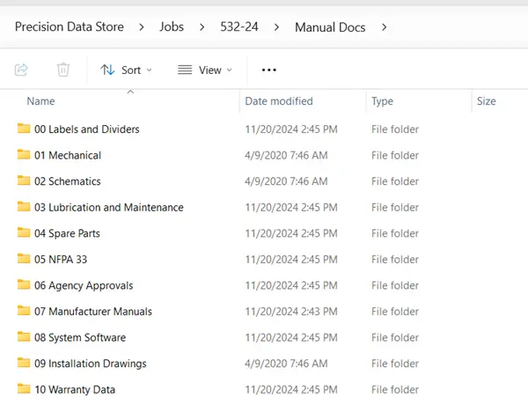This screenshot has width=528, height=420.
Task: Select folder icon of 04 Spare Parts
Action: click(x=24, y=232)
